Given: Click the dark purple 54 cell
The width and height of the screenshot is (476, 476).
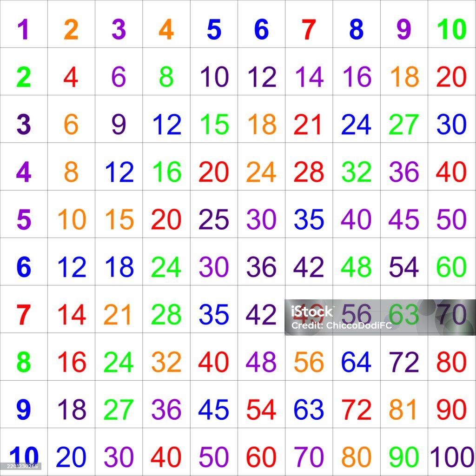Looking at the screenshot, I should (404, 267).
